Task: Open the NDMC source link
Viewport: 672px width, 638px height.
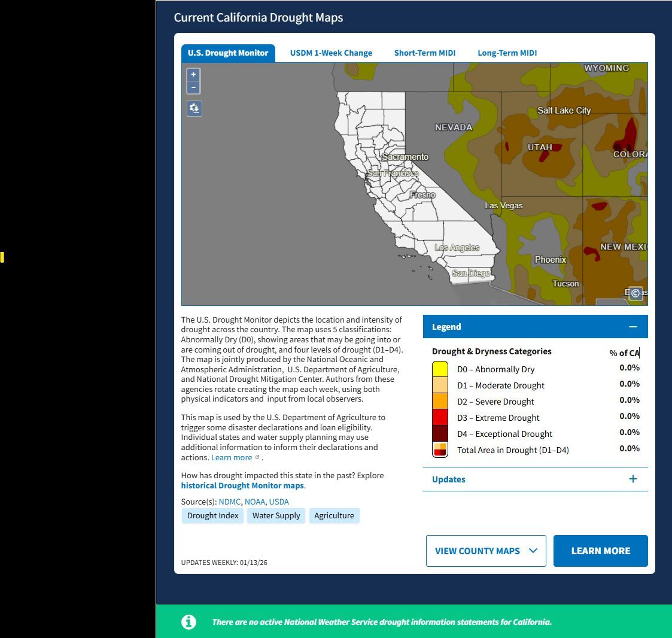Action: pos(230,502)
